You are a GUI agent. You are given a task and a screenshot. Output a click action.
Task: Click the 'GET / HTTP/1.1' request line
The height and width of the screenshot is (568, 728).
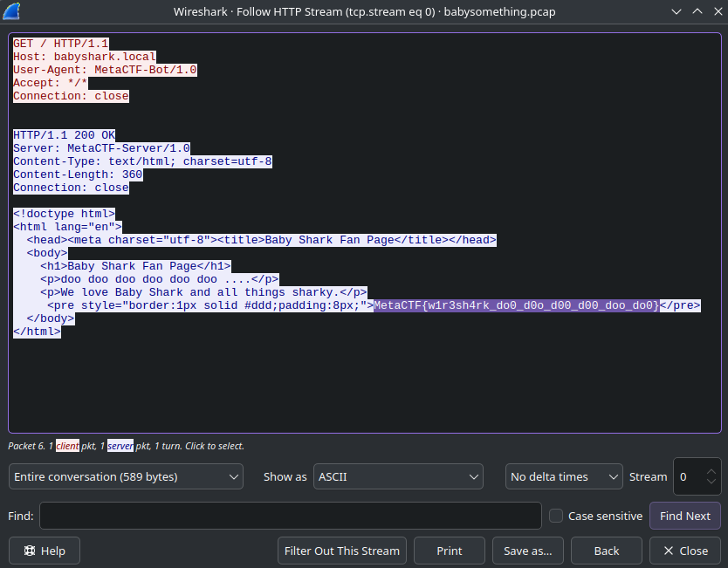(x=61, y=44)
